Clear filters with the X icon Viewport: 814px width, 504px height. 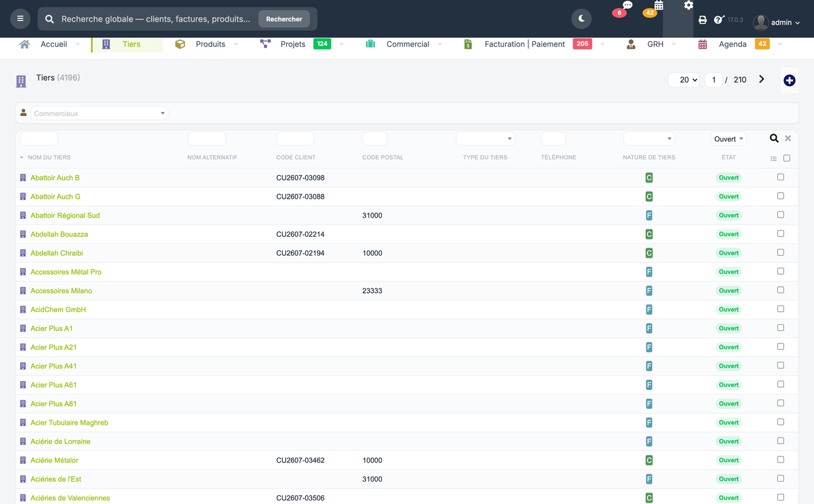point(788,138)
